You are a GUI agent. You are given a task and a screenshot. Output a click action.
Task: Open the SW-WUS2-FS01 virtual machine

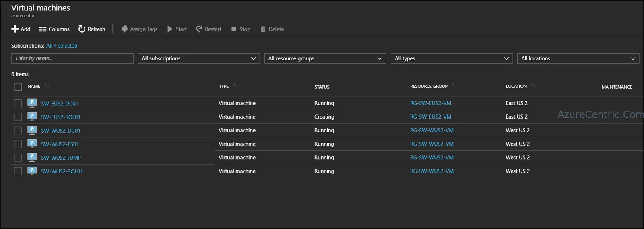pos(60,144)
